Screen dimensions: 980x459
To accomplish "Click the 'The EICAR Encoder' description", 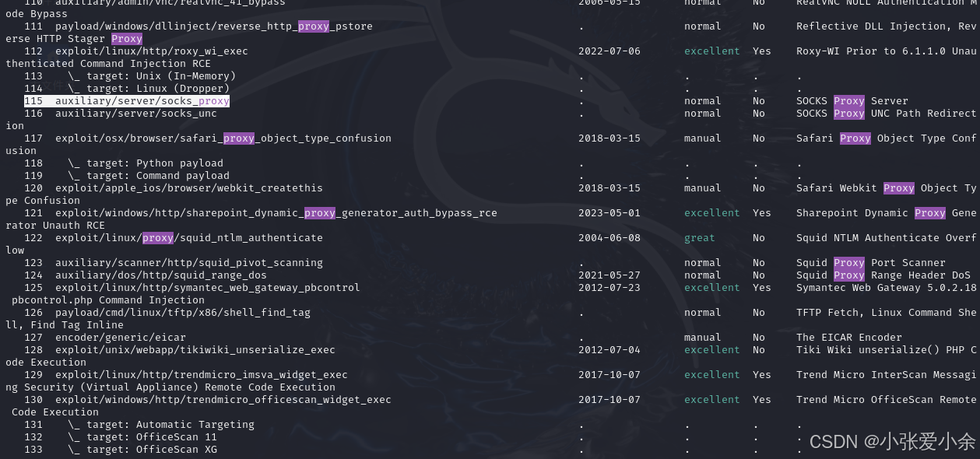I will tap(849, 338).
